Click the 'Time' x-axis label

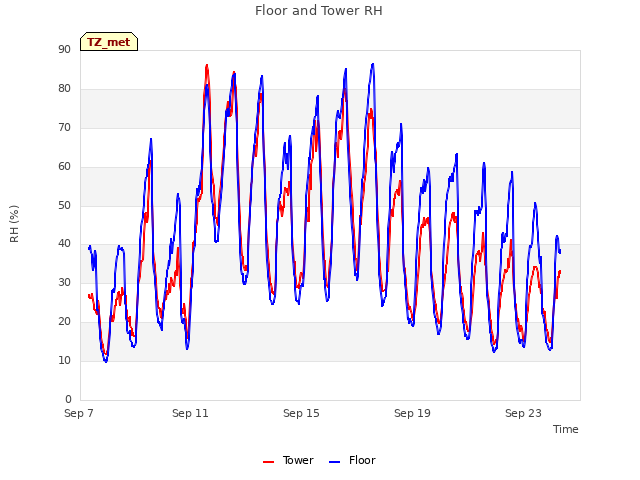pyautogui.click(x=566, y=429)
